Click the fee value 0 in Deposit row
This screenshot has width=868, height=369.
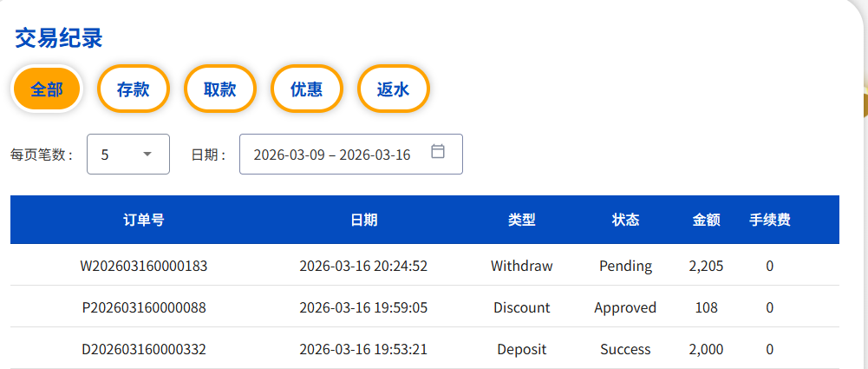[770, 350]
